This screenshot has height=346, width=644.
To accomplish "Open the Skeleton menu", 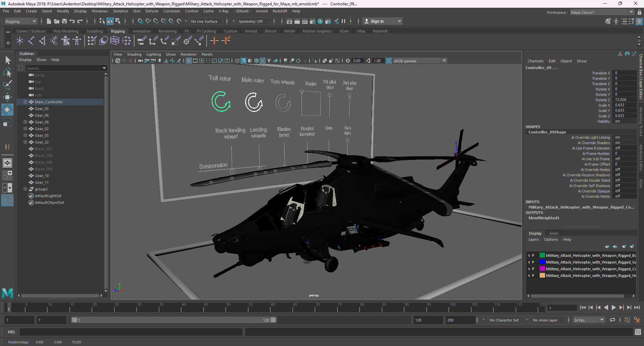I will click(x=120, y=11).
